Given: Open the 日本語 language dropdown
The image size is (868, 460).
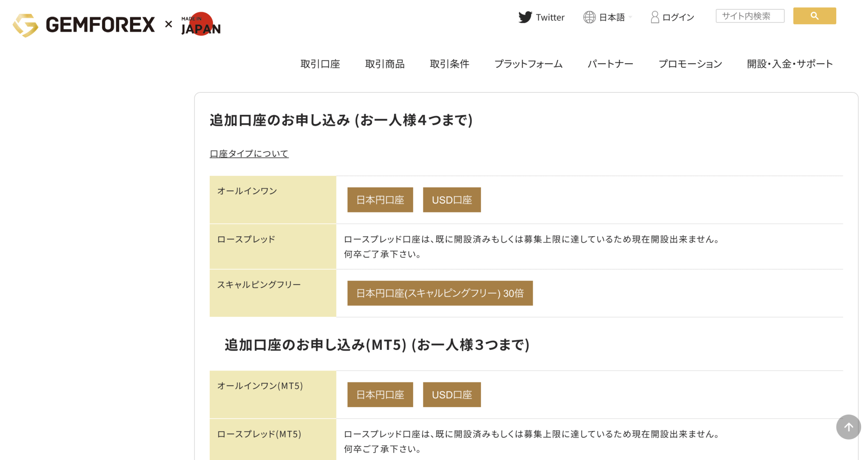Looking at the screenshot, I should 612,17.
